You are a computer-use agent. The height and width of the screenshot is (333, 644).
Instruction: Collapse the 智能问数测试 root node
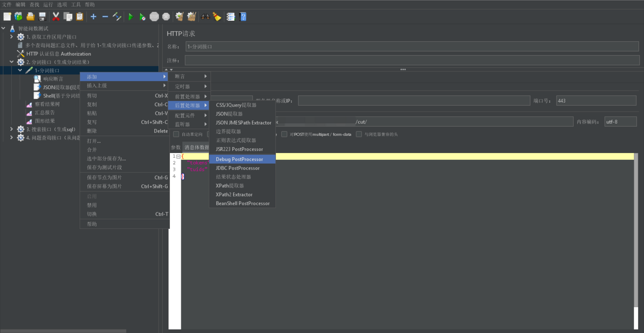(x=3, y=28)
